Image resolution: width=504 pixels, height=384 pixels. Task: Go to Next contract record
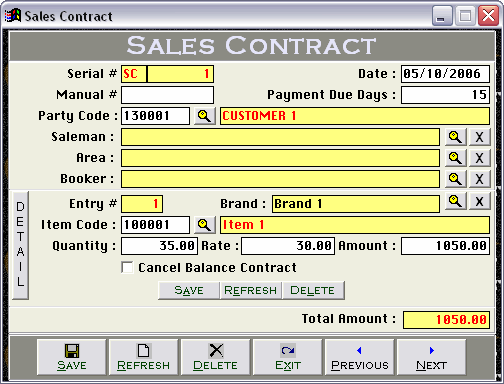pyautogui.click(x=432, y=357)
